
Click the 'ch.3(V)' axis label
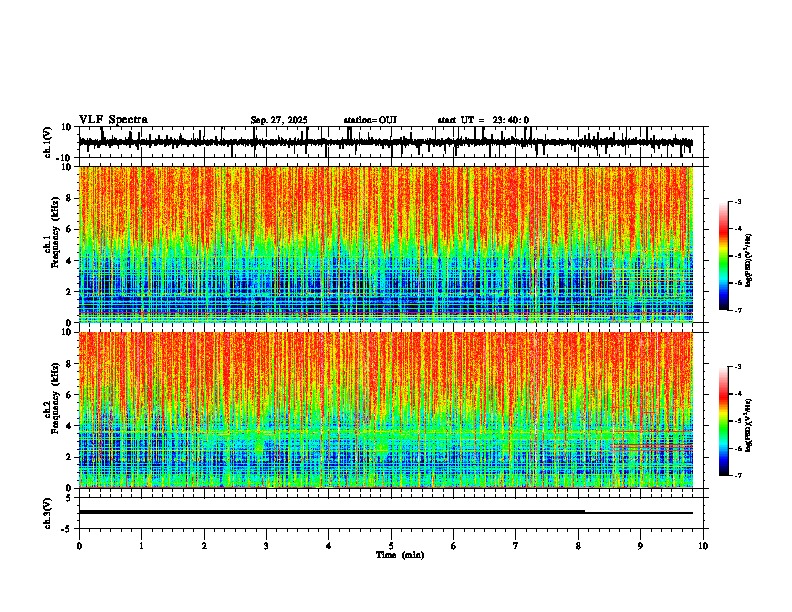[48, 514]
